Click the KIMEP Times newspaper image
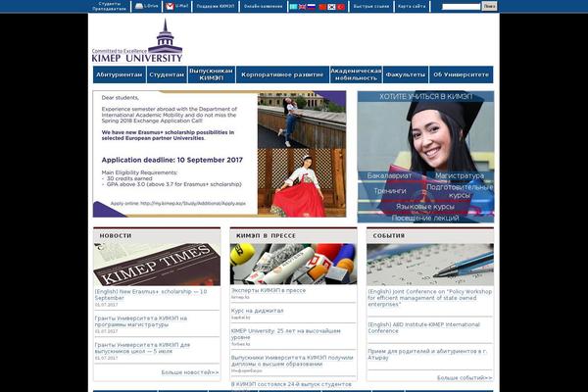Screen dimensions: 588x392 [x=157, y=265]
